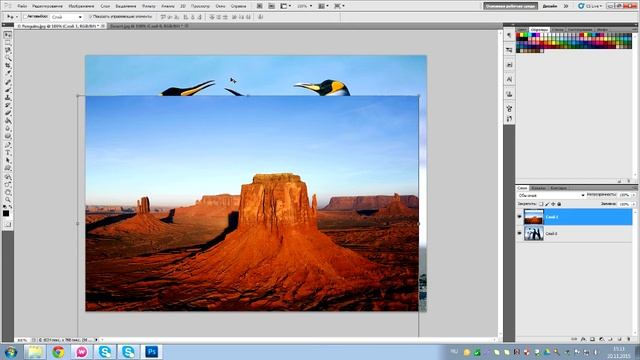Switch to the Контуры tab
The height and width of the screenshot is (360, 640).
558,188
